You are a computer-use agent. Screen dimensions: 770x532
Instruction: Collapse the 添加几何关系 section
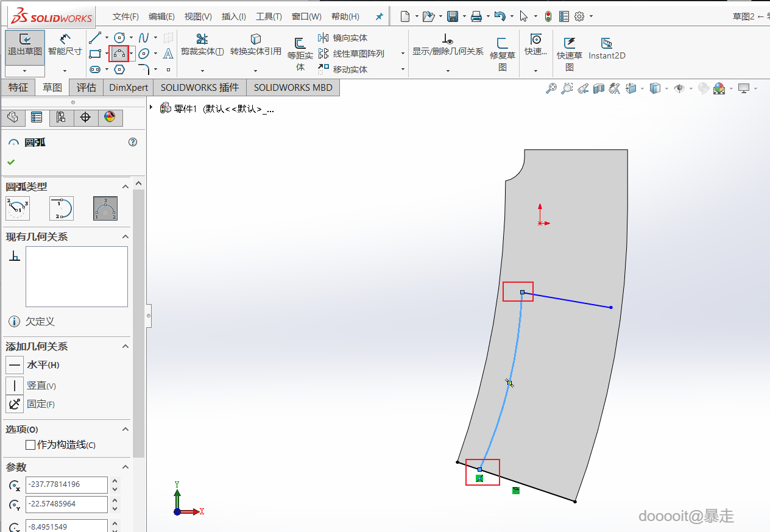click(125, 347)
